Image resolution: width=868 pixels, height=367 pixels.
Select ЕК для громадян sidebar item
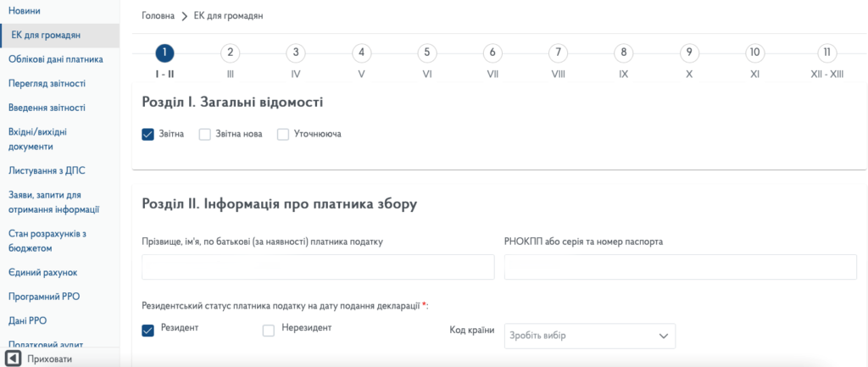(x=59, y=36)
